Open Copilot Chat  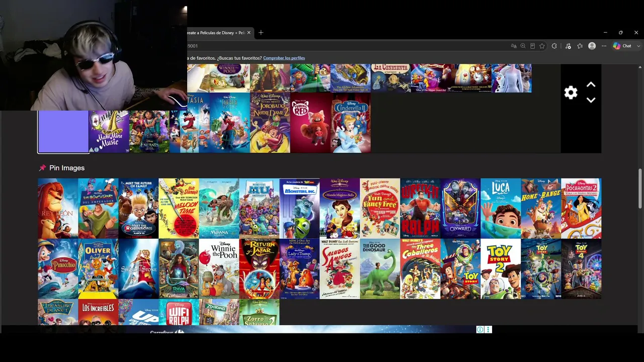(622, 46)
